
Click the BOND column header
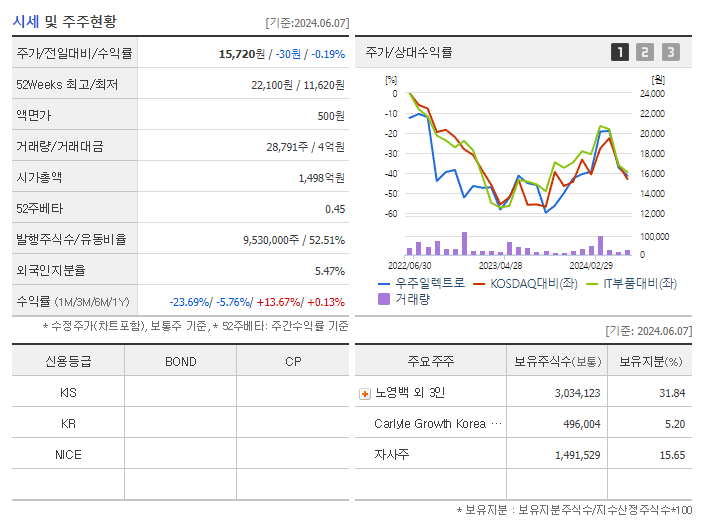[180, 362]
